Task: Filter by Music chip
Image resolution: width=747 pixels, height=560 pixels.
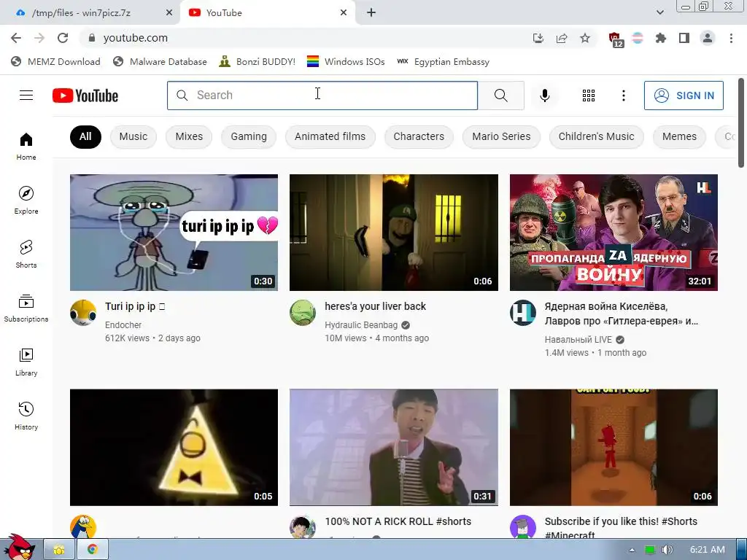Action: [133, 136]
